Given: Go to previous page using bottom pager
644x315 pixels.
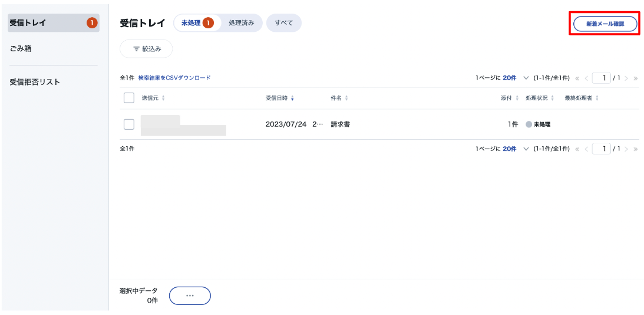Looking at the screenshot, I should [x=586, y=149].
